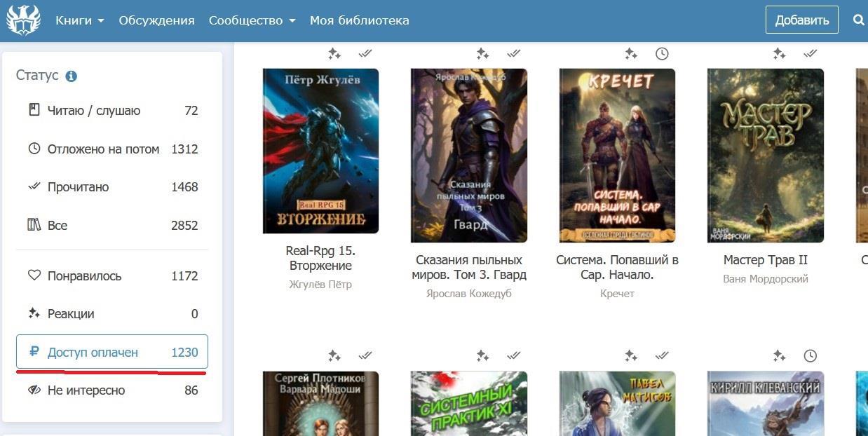
Task: Open title Сказания пыльных миров. Том 3
Action: (x=469, y=267)
